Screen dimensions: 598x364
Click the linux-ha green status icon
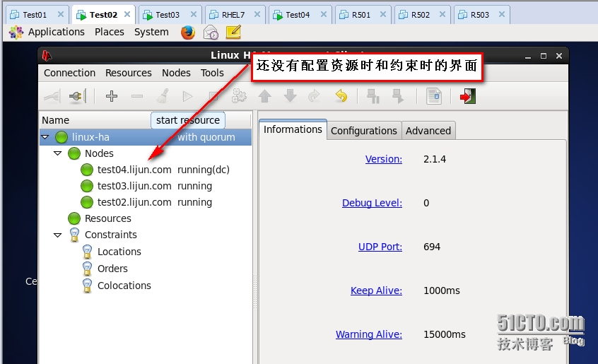(61, 137)
